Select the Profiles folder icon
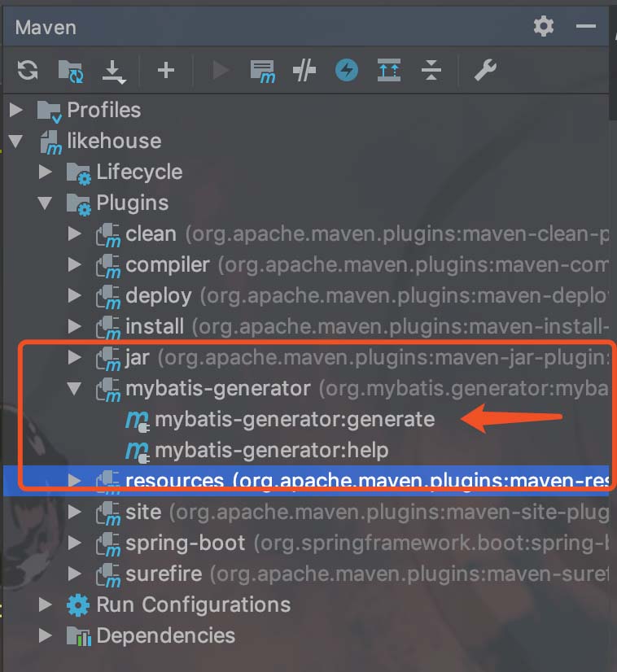Screen dimensions: 617x672 49,111
